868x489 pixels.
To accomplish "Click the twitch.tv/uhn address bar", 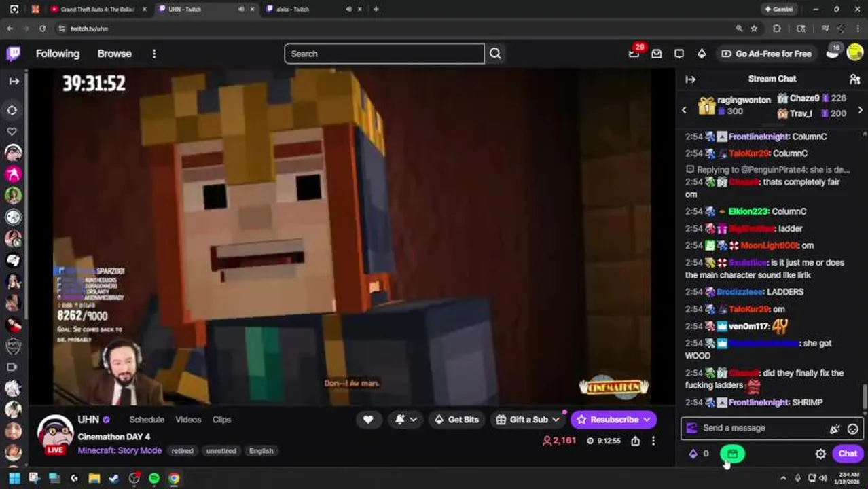I will tap(394, 29).
